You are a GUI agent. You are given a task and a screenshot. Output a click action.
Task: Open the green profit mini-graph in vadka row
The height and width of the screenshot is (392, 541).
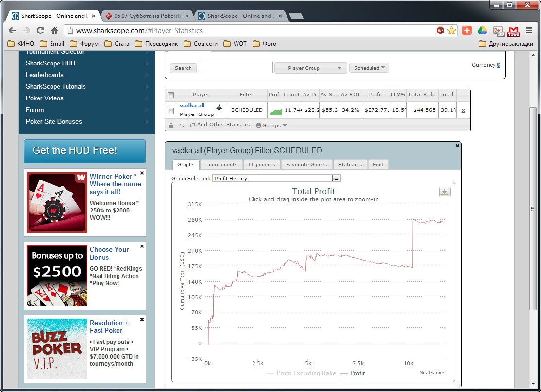pos(275,111)
